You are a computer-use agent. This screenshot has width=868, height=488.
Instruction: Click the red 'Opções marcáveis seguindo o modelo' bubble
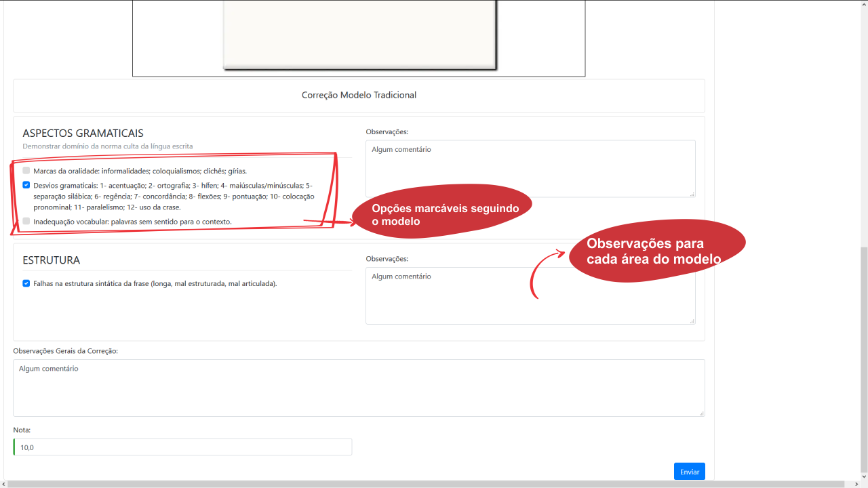(442, 215)
